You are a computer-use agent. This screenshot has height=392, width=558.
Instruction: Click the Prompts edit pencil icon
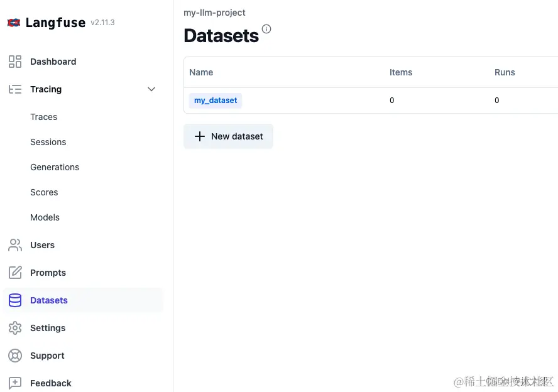[15, 273]
